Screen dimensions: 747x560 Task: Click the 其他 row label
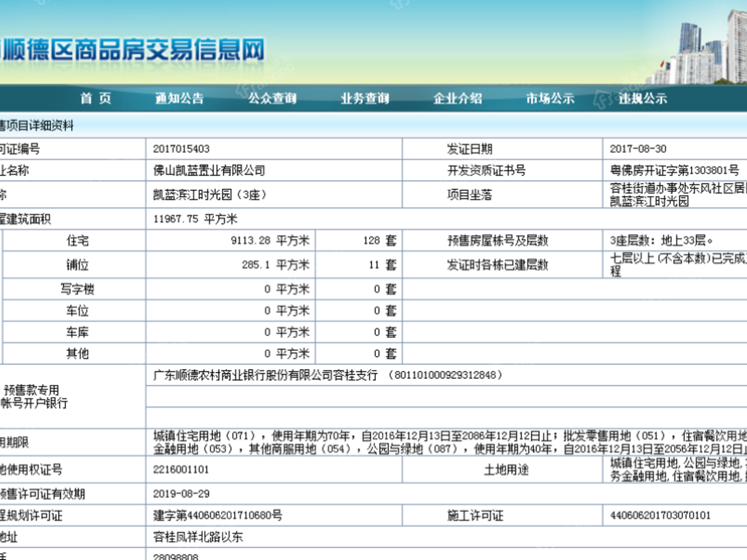pos(78,353)
